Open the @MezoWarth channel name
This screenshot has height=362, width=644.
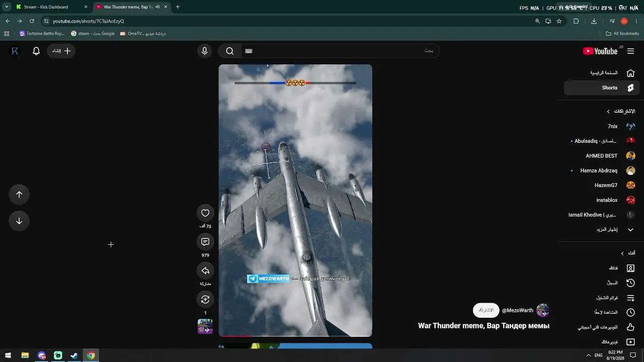coord(518,311)
